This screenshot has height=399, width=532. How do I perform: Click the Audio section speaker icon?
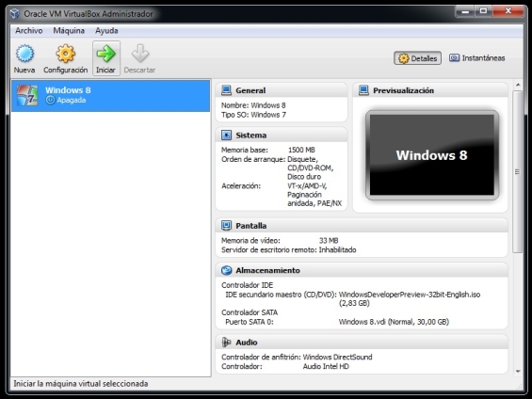[226, 342]
